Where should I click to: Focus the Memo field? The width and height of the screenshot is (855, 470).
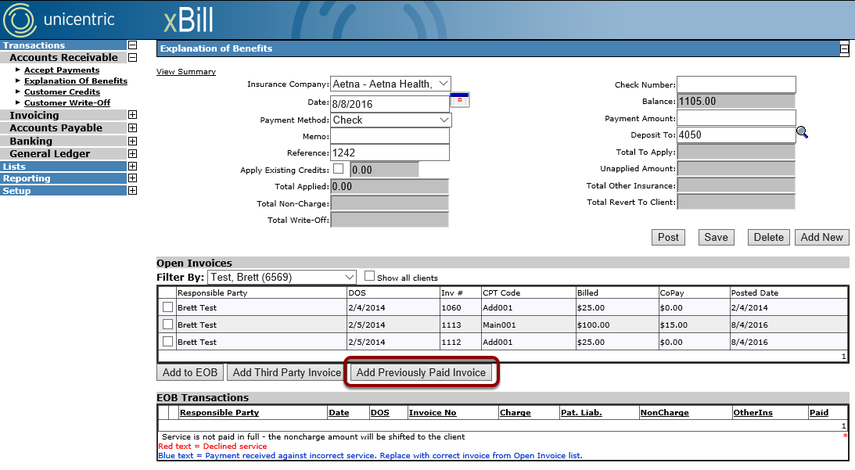(x=390, y=136)
